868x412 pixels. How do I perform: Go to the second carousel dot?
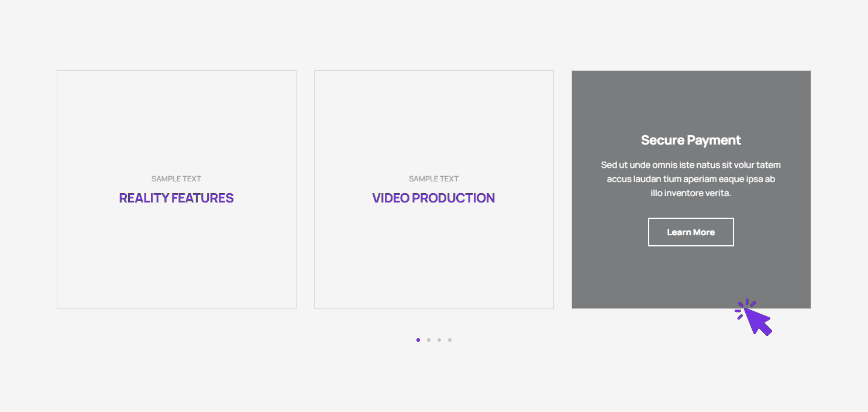429,340
